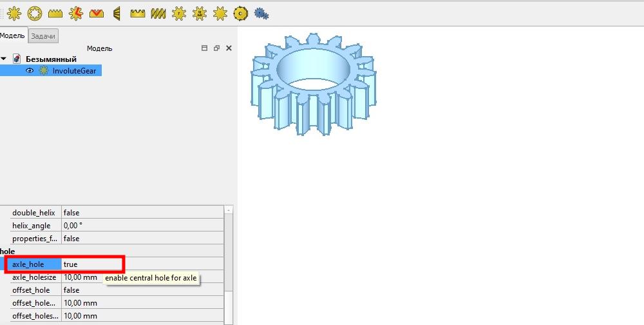Close the Модель panel
This screenshot has height=325, width=644.
pyautogui.click(x=229, y=48)
